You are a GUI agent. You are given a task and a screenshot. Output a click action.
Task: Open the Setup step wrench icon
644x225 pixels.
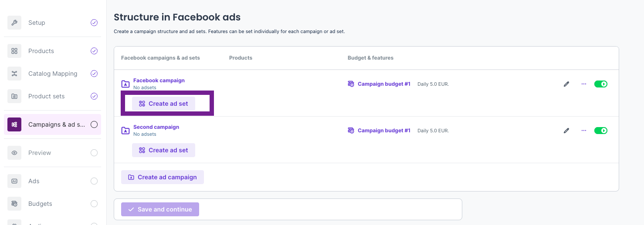14,23
